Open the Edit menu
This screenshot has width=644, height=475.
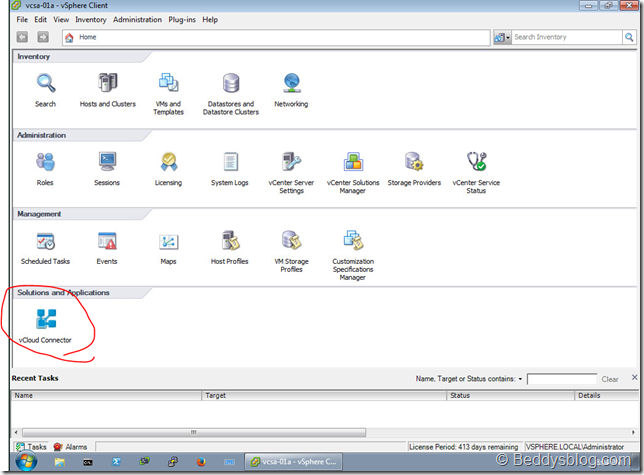(x=40, y=20)
